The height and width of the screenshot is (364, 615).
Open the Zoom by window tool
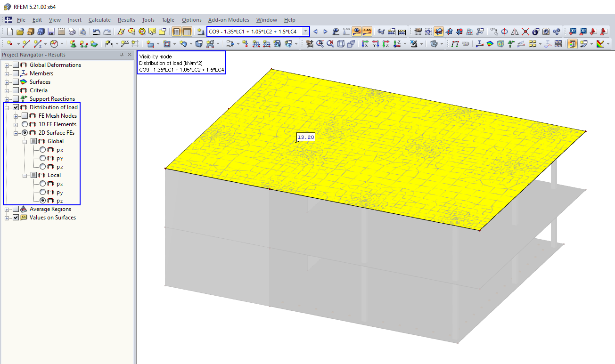click(320, 44)
